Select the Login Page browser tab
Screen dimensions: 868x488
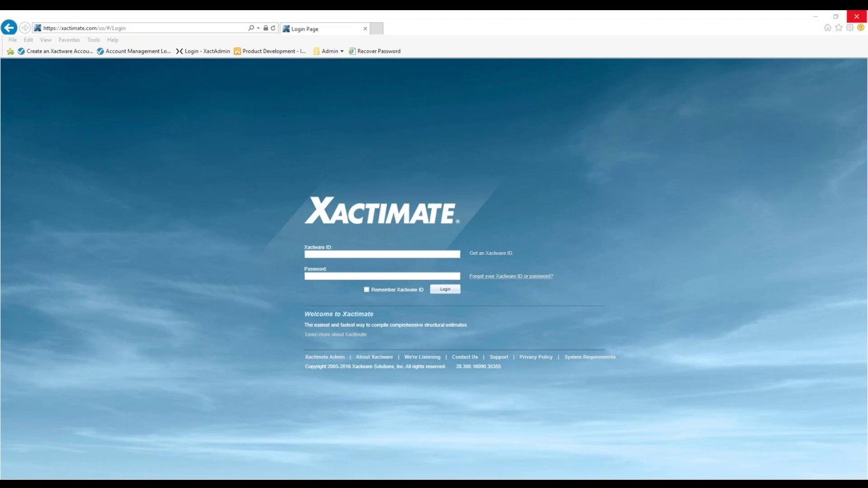coord(324,28)
